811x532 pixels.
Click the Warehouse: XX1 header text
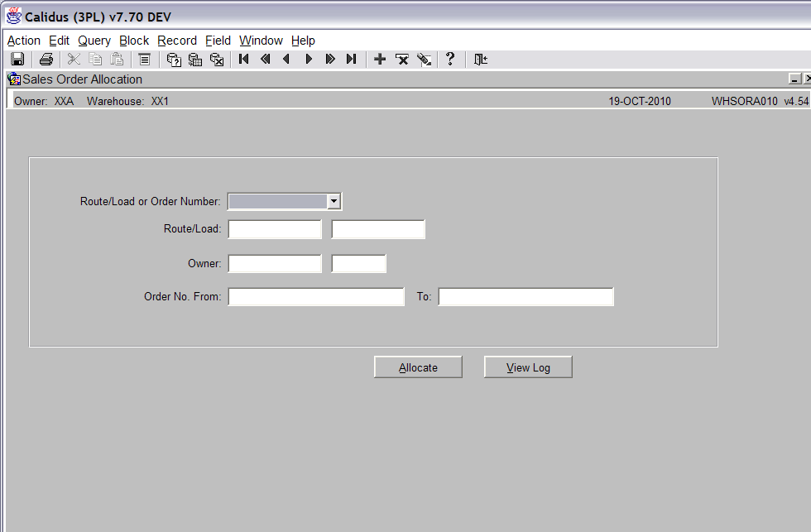pos(127,101)
